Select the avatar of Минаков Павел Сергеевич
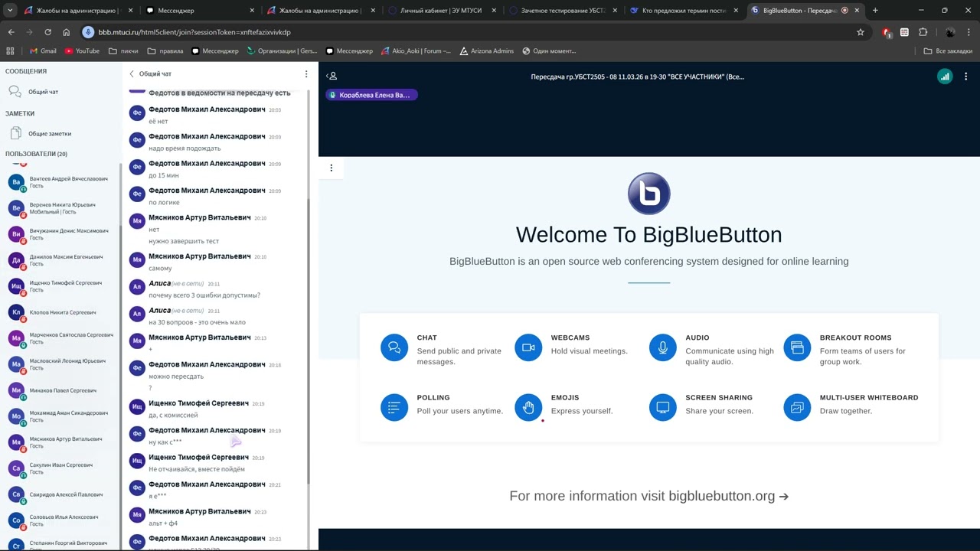Viewport: 980px width, 551px height. [x=16, y=390]
